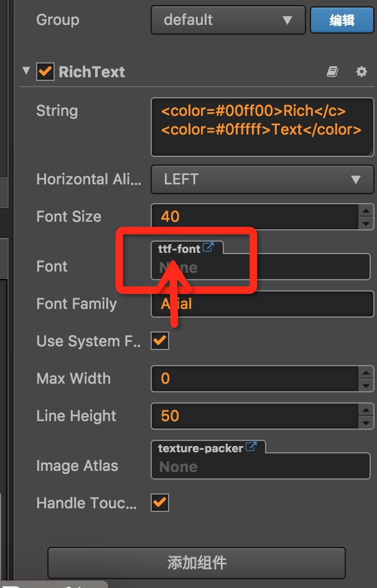This screenshot has height=588, width=377.
Task: Click the texture-packer asset link icon
Action: tap(251, 447)
